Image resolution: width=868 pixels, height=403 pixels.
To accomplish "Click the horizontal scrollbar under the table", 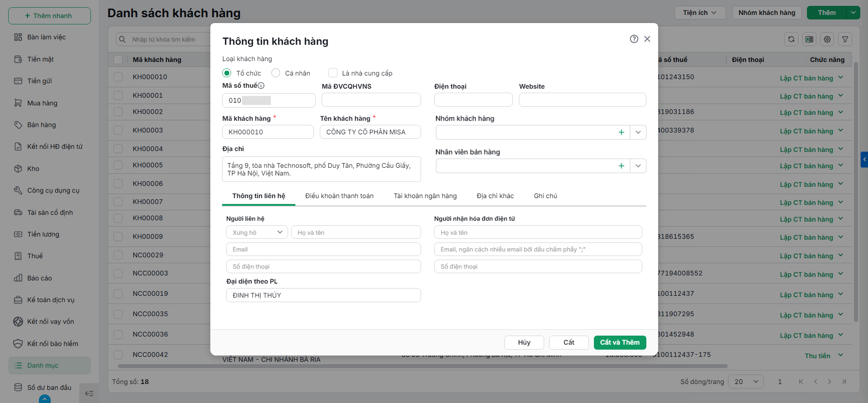I will pyautogui.click(x=422, y=366).
